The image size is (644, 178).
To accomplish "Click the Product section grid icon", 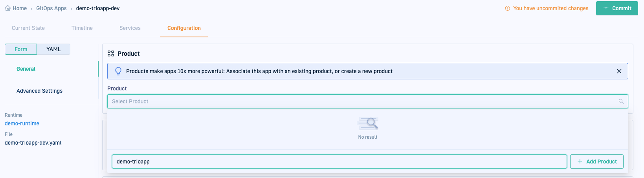I will point(111,54).
